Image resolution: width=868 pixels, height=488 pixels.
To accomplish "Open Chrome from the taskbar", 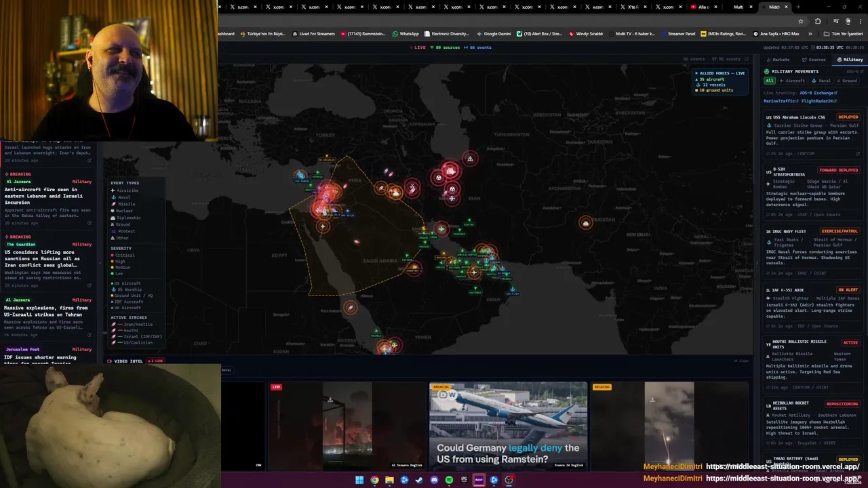I will [x=374, y=480].
